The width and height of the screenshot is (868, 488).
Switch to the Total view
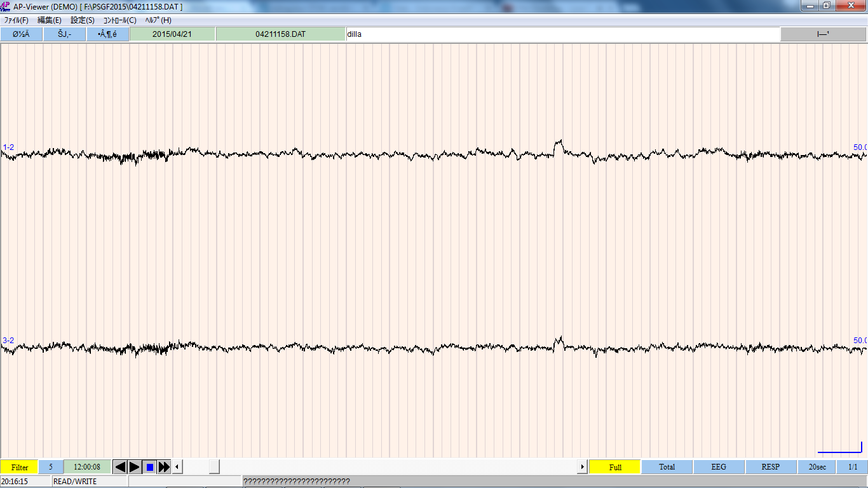pos(667,467)
